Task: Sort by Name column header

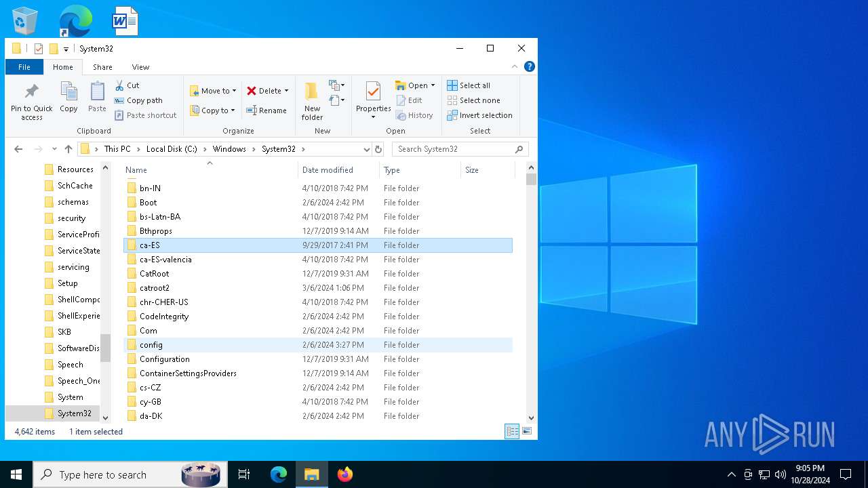Action: pos(210,170)
